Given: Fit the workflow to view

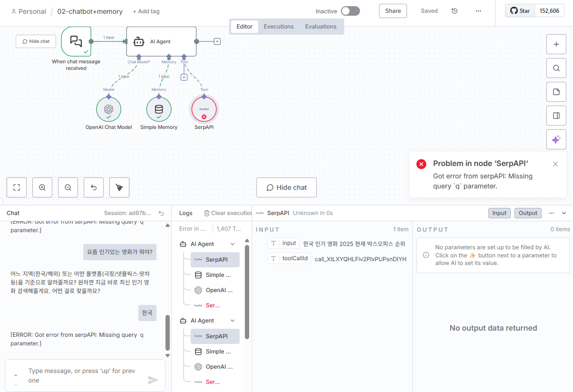Looking at the screenshot, I should click(17, 187).
